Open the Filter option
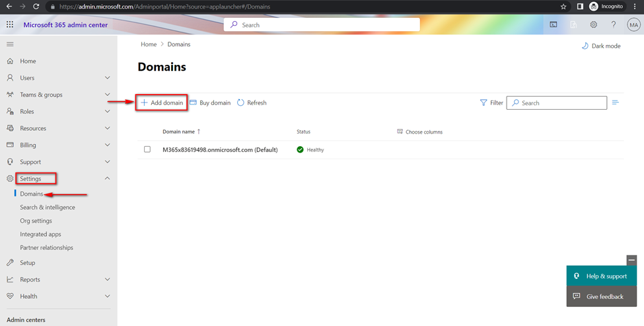 (x=491, y=102)
